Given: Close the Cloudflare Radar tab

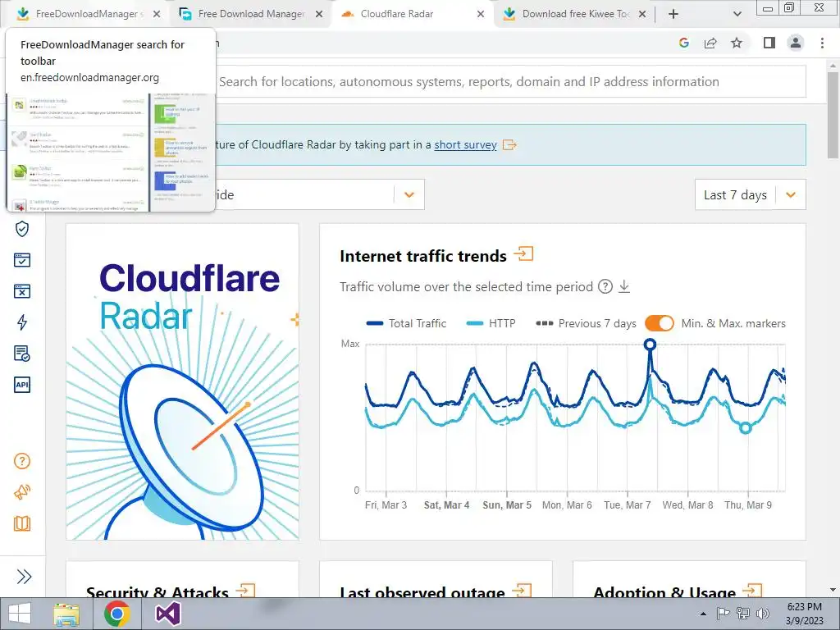Looking at the screenshot, I should click(x=481, y=14).
